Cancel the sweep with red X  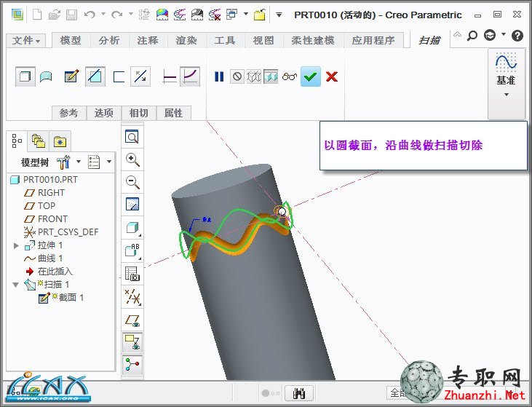[x=331, y=76]
